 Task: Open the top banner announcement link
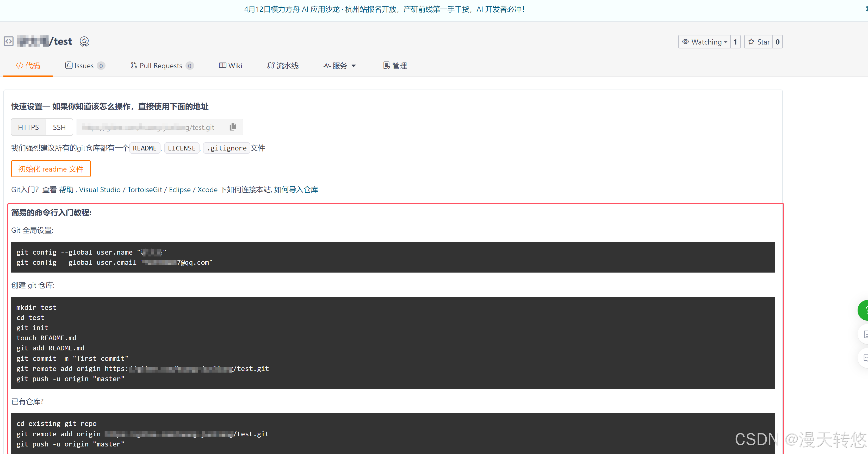pos(384,9)
